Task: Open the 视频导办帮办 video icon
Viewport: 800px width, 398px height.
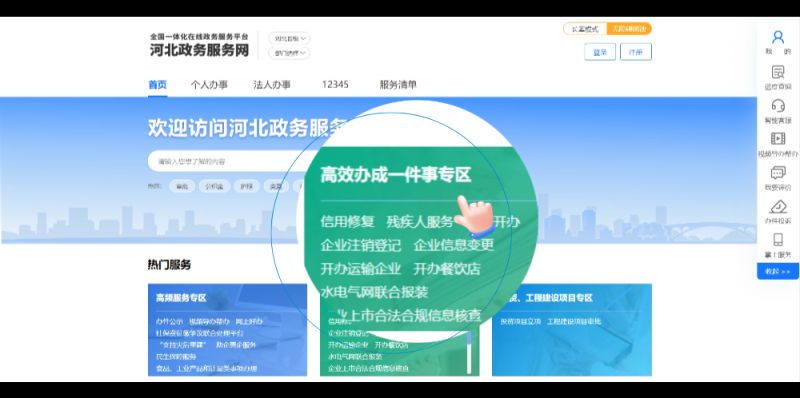Action: coord(778,144)
